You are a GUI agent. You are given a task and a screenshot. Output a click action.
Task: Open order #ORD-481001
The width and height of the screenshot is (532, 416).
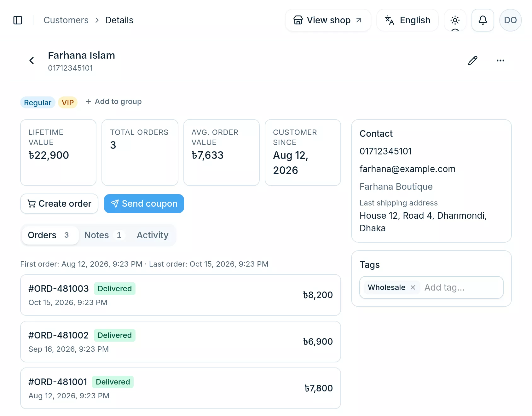point(181,388)
